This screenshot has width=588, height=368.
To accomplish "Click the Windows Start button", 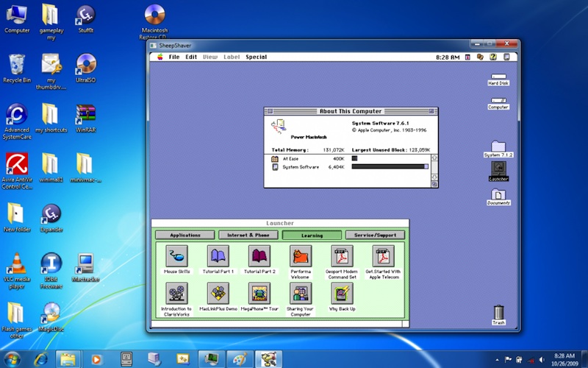I will click(13, 358).
